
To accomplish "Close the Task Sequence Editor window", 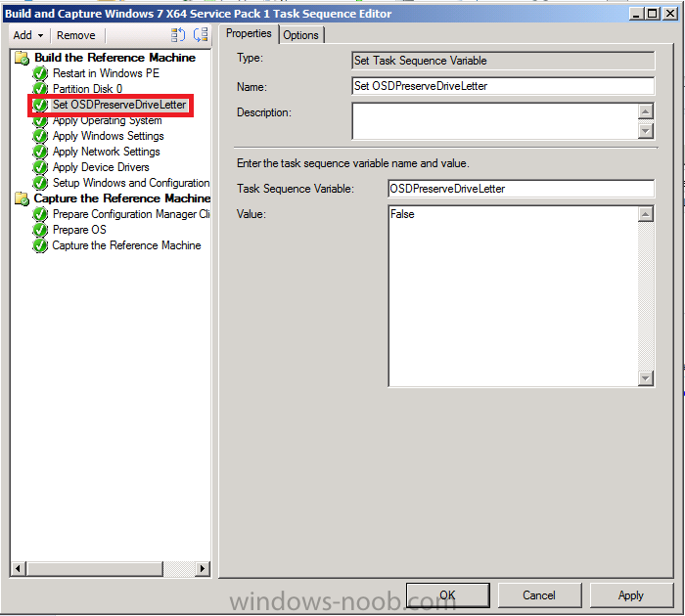I will point(670,14).
